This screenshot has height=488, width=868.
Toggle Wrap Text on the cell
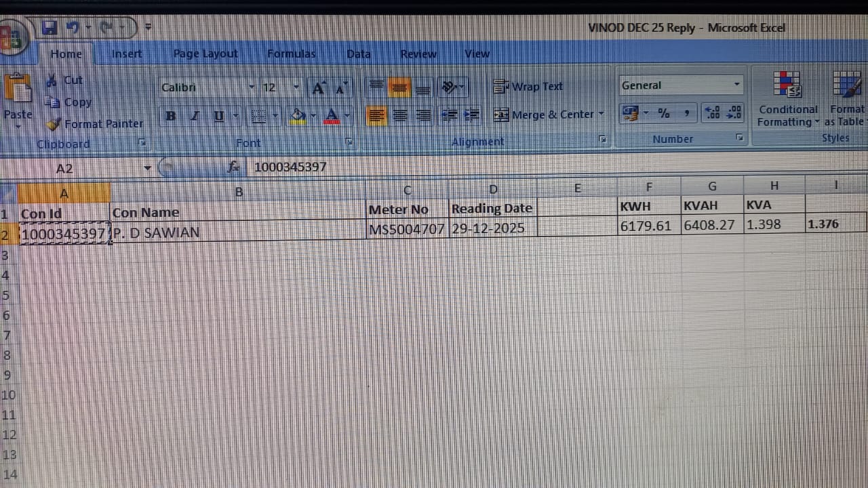click(x=528, y=87)
